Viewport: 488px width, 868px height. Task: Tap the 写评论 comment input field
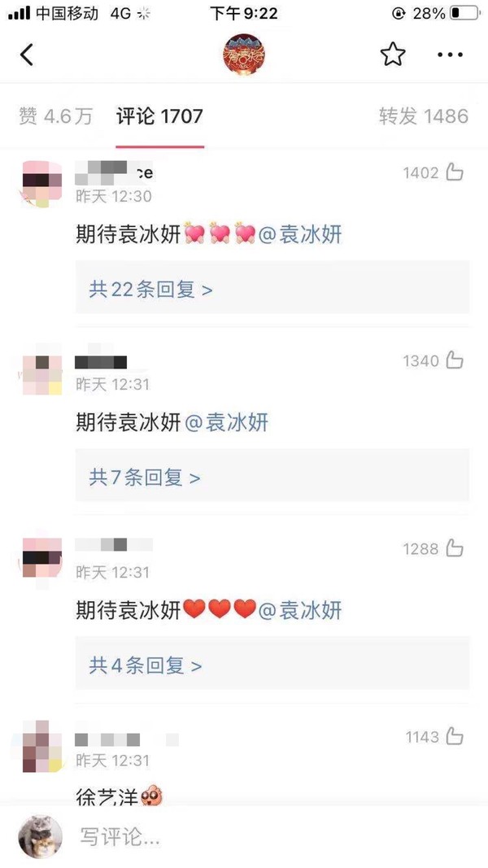click(x=271, y=836)
